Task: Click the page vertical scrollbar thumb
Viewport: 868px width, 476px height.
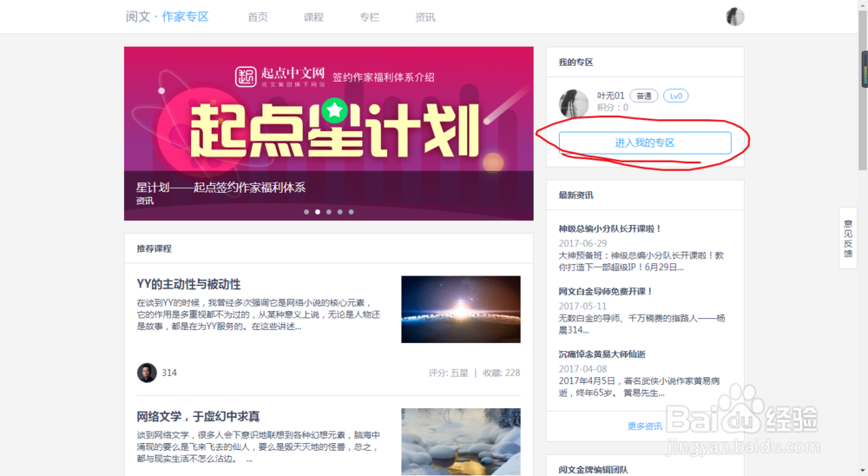Action: 863,91
